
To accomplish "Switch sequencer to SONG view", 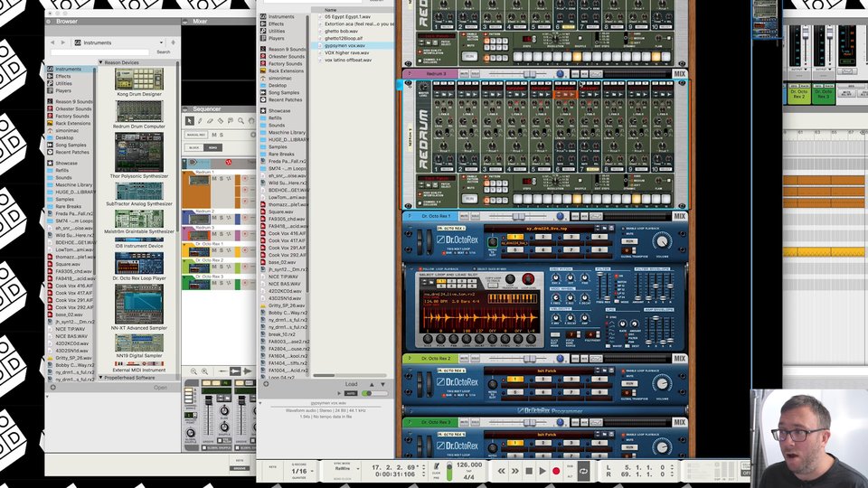I will coord(212,147).
